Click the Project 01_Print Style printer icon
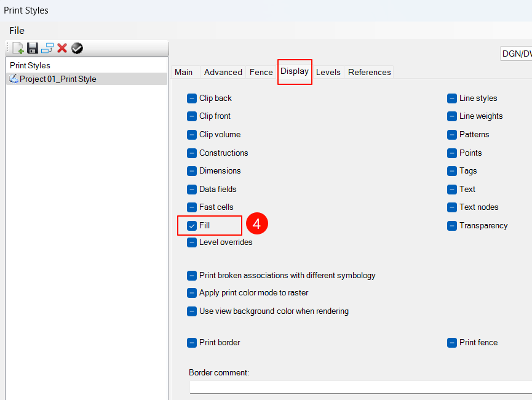 [x=14, y=79]
